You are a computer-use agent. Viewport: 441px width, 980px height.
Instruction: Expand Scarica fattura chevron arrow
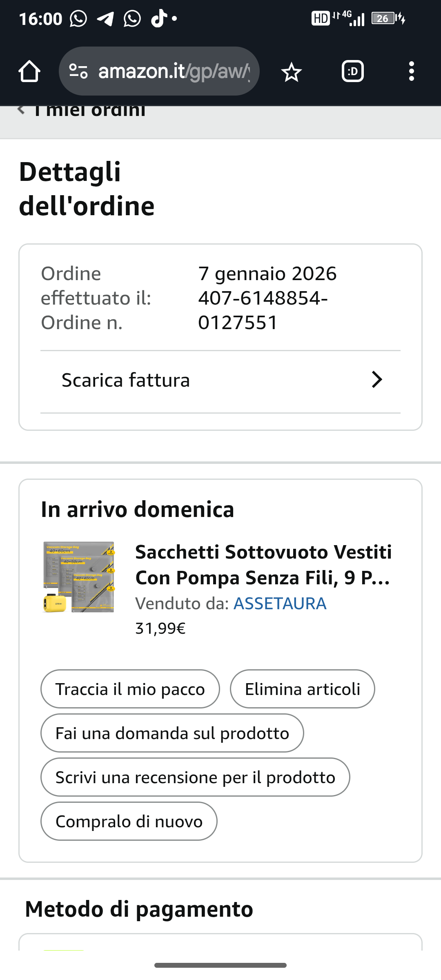click(376, 380)
